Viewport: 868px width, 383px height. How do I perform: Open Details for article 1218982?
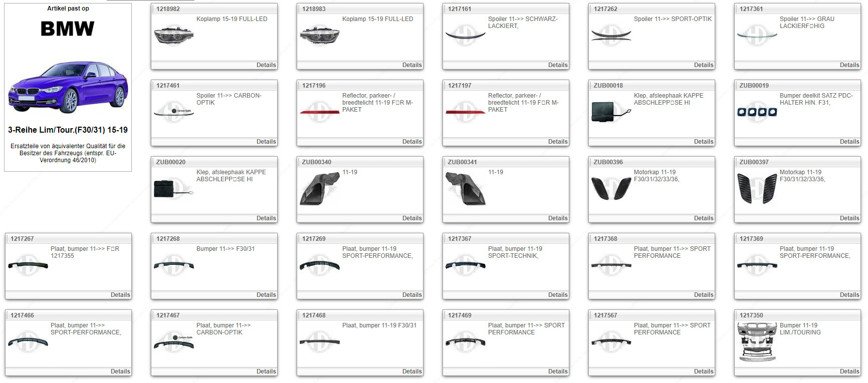(x=266, y=65)
